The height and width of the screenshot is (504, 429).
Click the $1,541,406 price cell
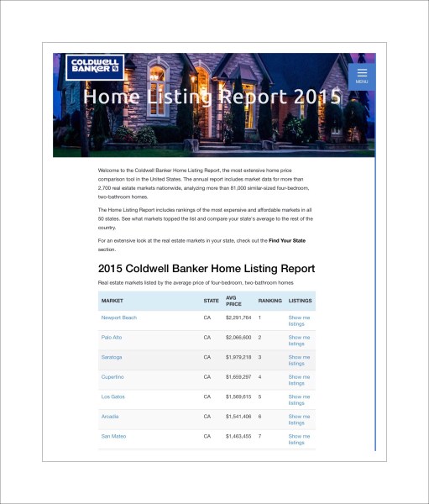[x=238, y=417]
